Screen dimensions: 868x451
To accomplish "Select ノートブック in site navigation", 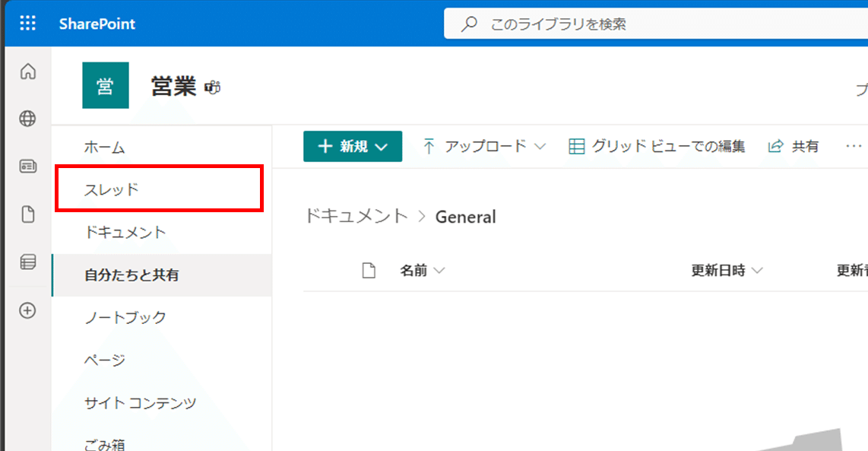I will 125,317.
